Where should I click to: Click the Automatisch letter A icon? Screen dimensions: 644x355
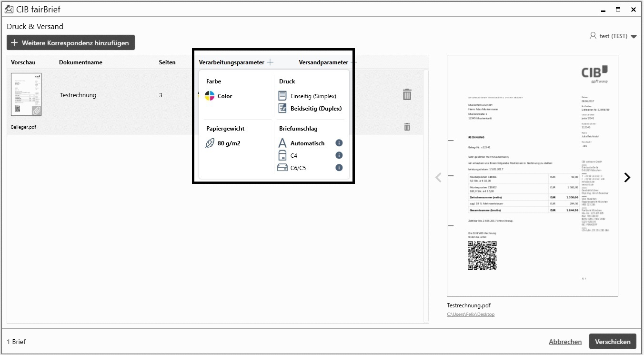(x=282, y=143)
